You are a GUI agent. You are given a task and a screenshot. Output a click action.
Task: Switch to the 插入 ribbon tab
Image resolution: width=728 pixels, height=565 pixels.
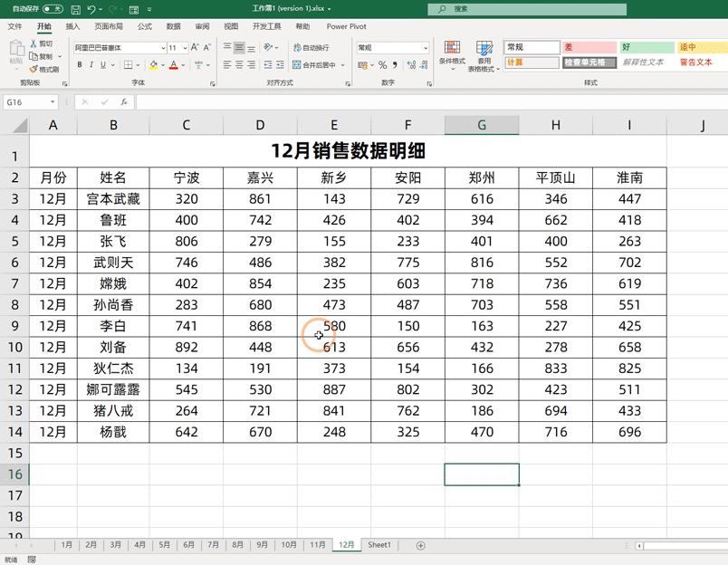pos(72,26)
